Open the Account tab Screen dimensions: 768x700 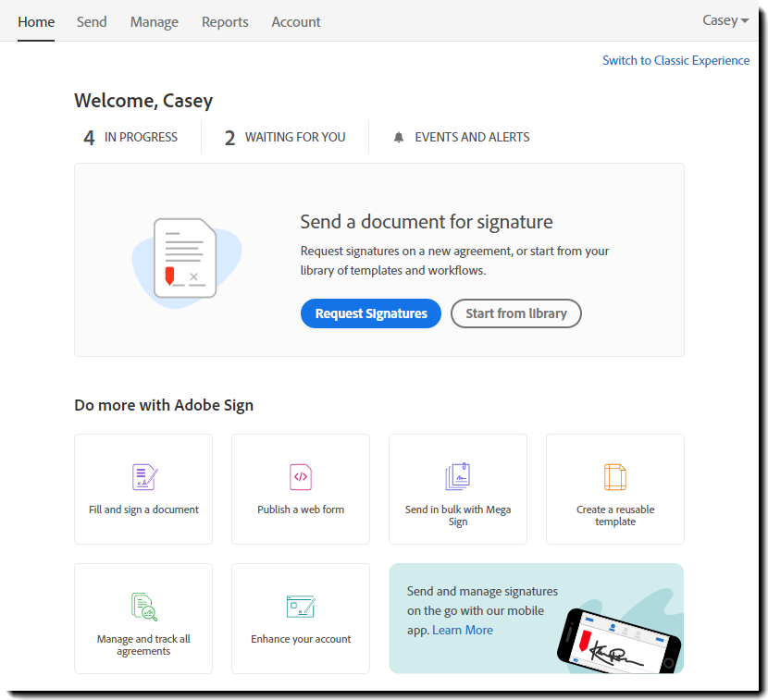tap(296, 22)
